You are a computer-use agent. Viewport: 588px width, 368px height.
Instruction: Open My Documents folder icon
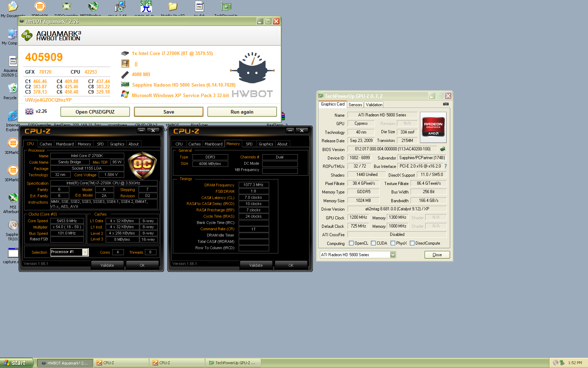[13, 6]
